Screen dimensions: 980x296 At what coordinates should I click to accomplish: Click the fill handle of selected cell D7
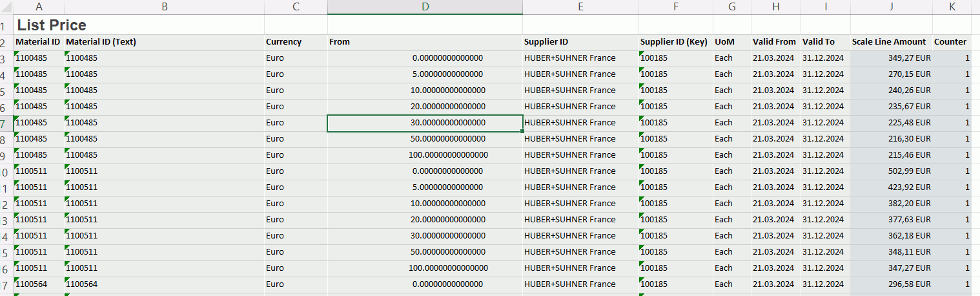[x=522, y=132]
